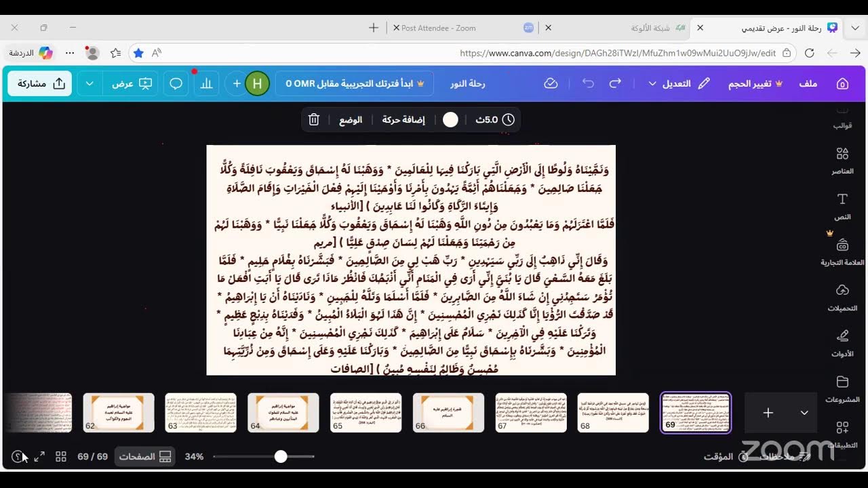Redo the last action

pyautogui.click(x=615, y=83)
